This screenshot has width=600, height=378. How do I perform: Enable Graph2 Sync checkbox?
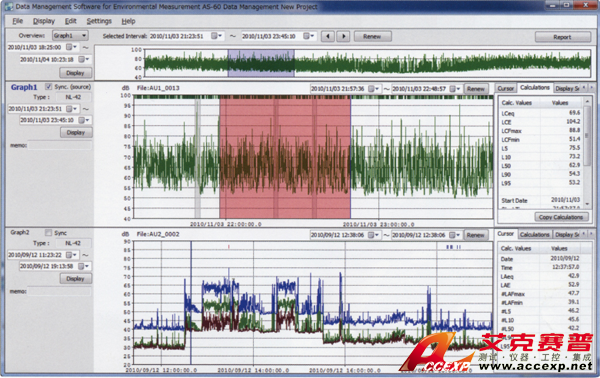(x=48, y=233)
